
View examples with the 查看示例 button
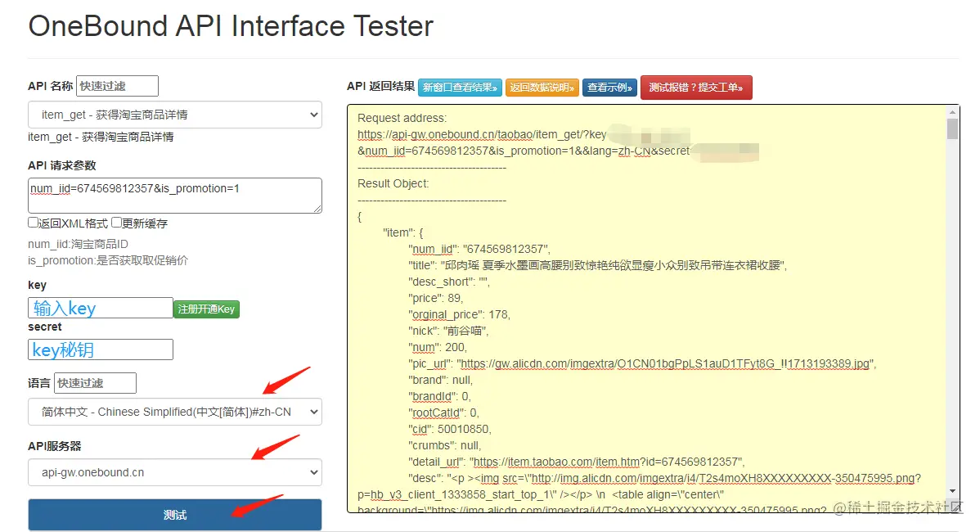pos(610,88)
